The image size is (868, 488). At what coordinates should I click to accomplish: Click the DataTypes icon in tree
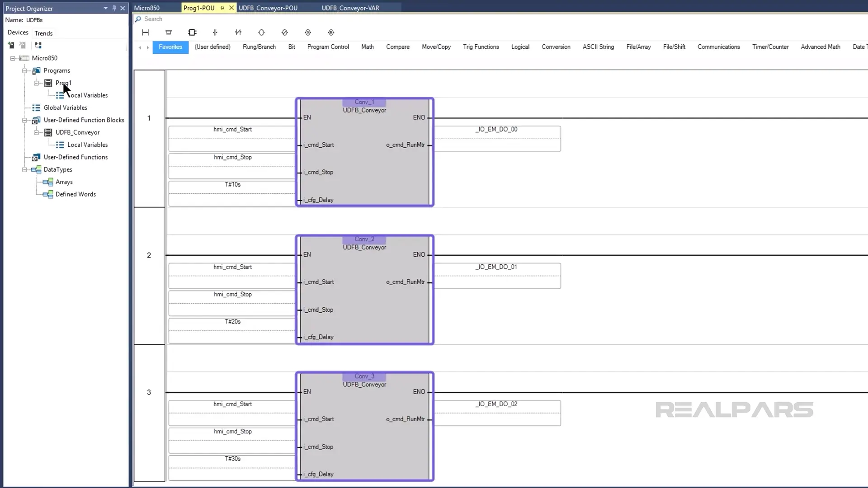(x=37, y=169)
